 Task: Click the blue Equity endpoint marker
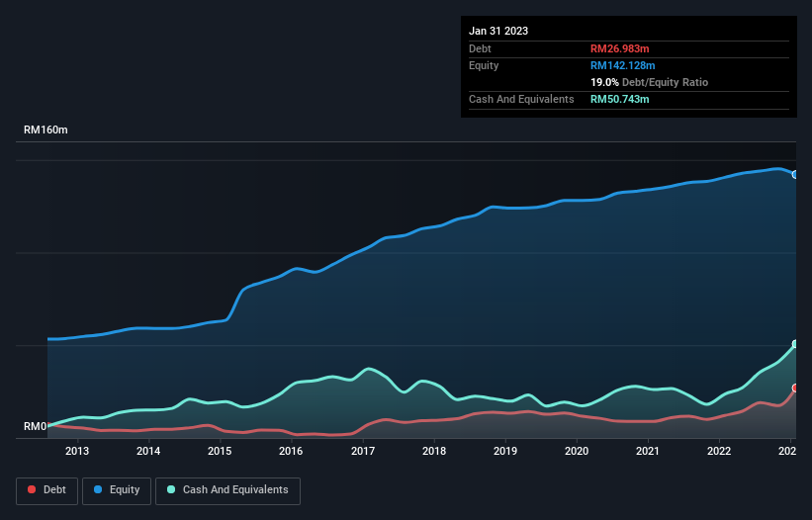tap(795, 174)
